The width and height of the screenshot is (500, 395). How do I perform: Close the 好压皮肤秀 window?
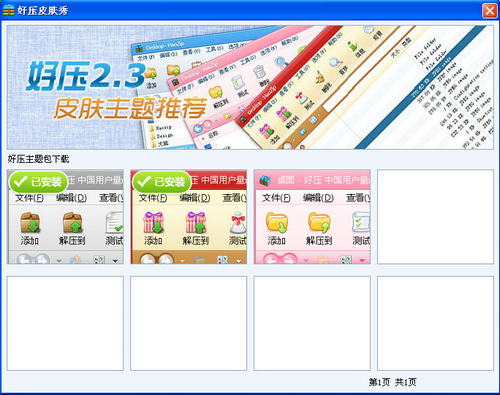tap(489, 11)
